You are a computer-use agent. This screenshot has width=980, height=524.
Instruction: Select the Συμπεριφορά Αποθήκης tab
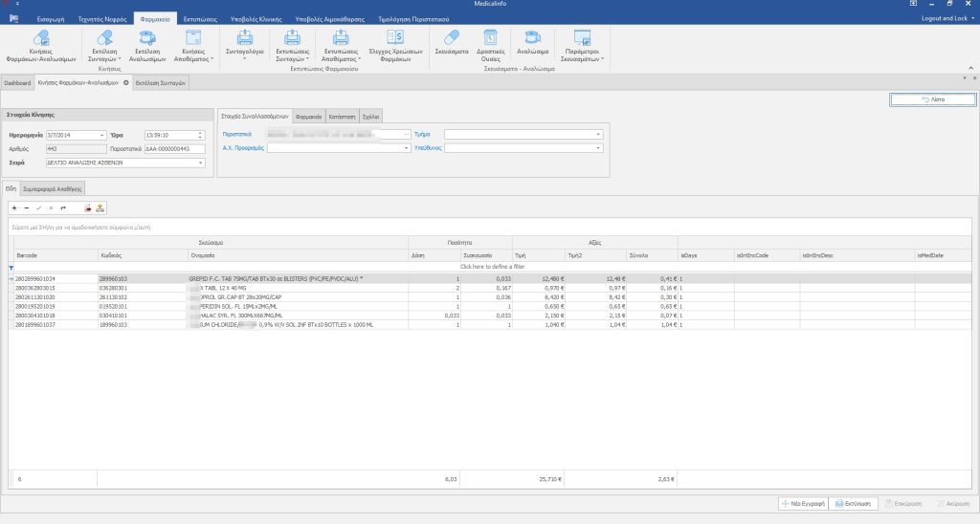[53, 186]
